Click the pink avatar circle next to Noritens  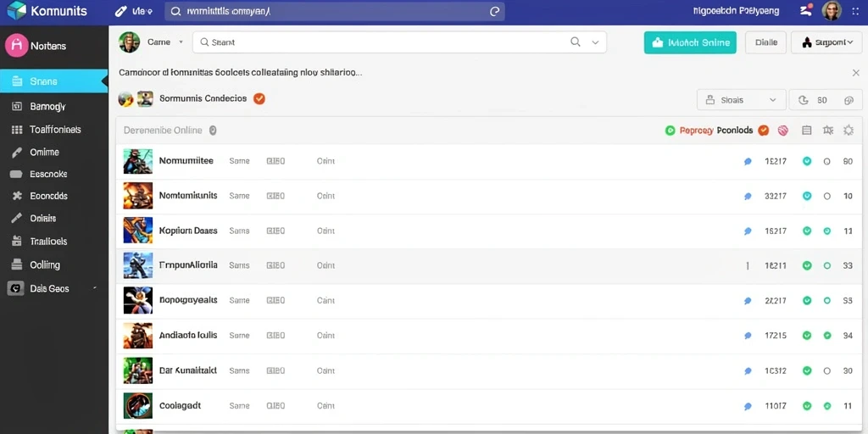[16, 46]
